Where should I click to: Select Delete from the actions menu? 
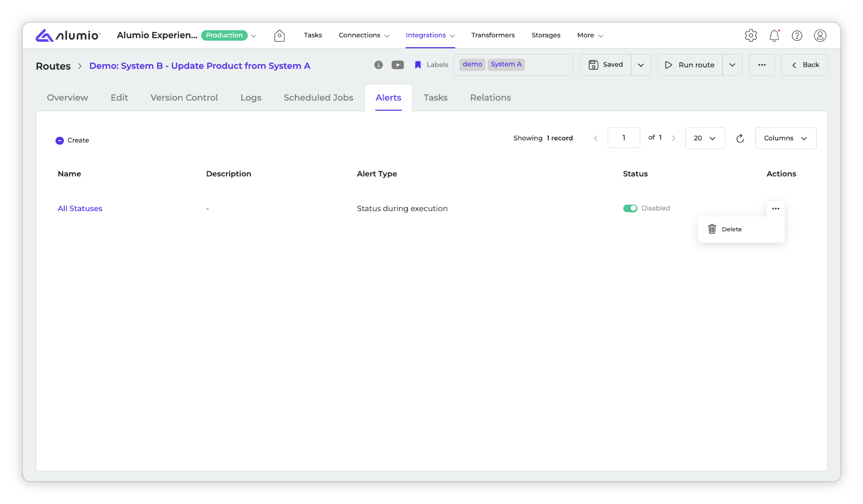pyautogui.click(x=731, y=229)
